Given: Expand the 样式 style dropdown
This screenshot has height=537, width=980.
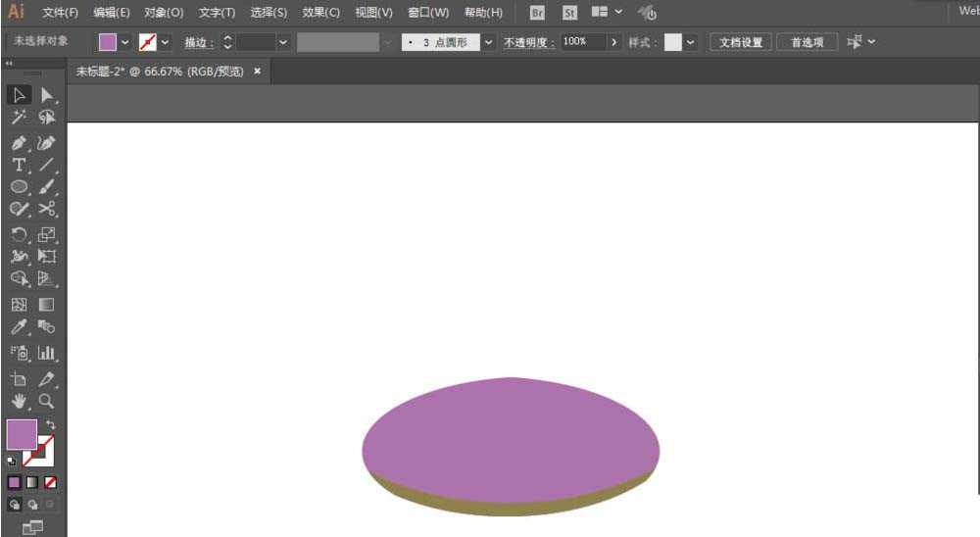Looking at the screenshot, I should click(690, 42).
